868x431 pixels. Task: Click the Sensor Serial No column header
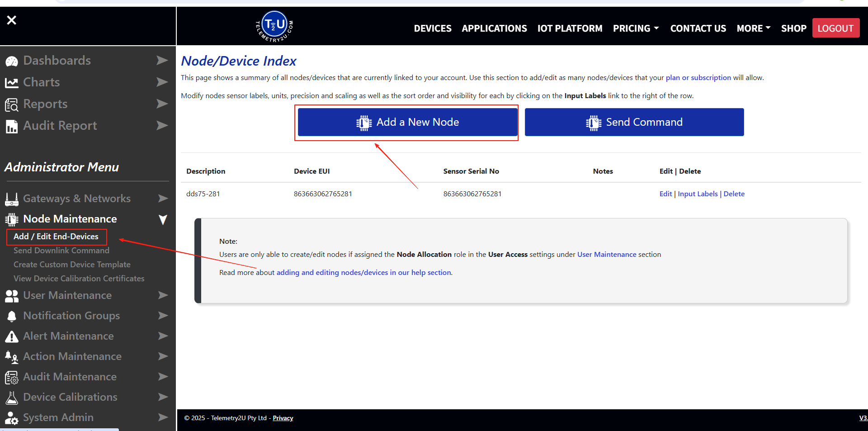[x=471, y=171]
